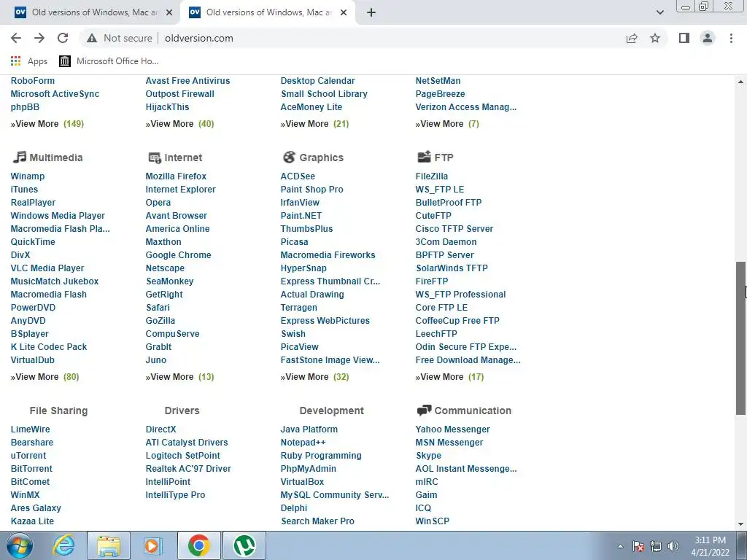
Task: Reload the oldversion.com page
Action: point(63,38)
